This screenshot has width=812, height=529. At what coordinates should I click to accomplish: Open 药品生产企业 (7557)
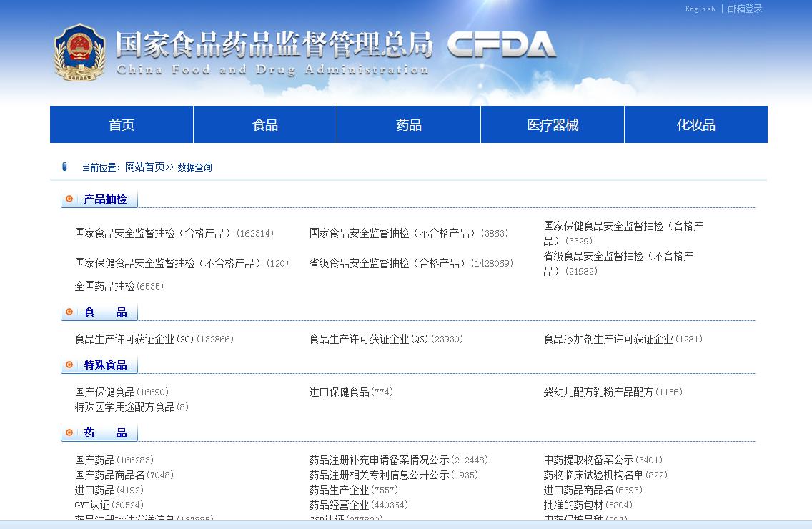[x=354, y=490]
